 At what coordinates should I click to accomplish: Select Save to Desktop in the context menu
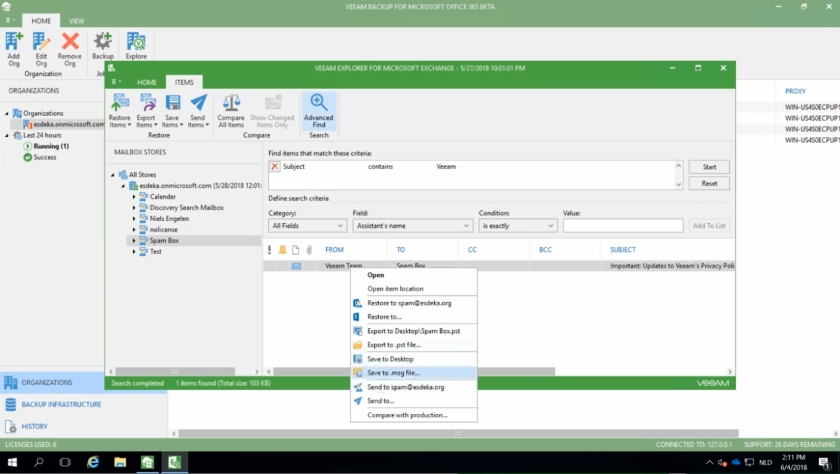(x=414, y=359)
